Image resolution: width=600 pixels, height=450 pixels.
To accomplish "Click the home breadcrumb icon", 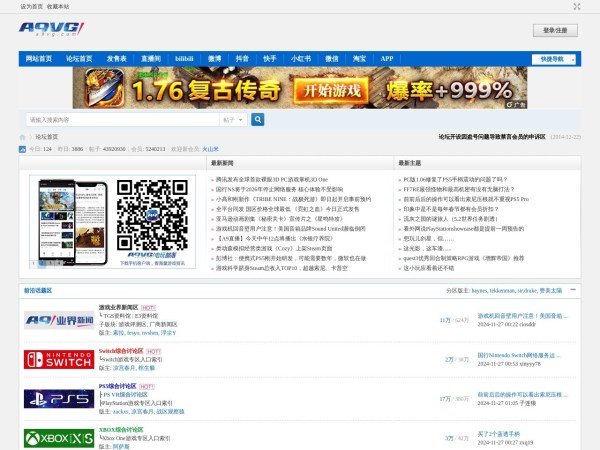I will [x=23, y=137].
